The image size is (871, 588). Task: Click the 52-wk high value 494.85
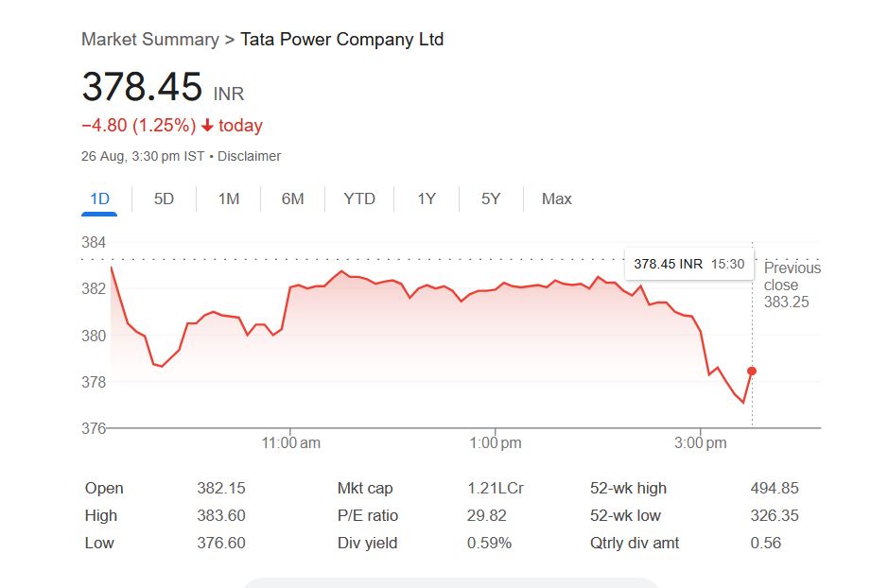[x=774, y=489]
